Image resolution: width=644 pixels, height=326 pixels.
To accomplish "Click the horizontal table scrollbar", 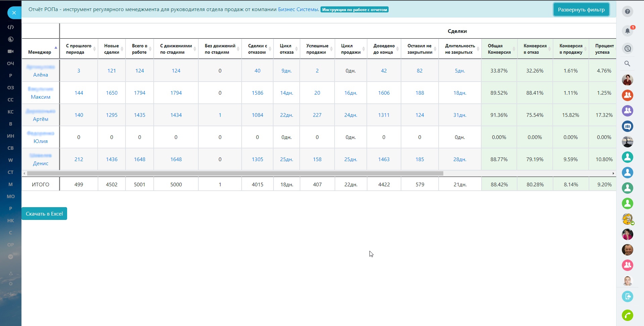I will [235, 174].
